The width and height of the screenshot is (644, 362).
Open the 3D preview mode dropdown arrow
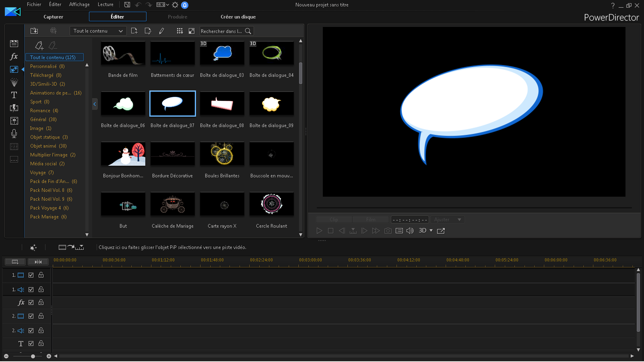(431, 230)
